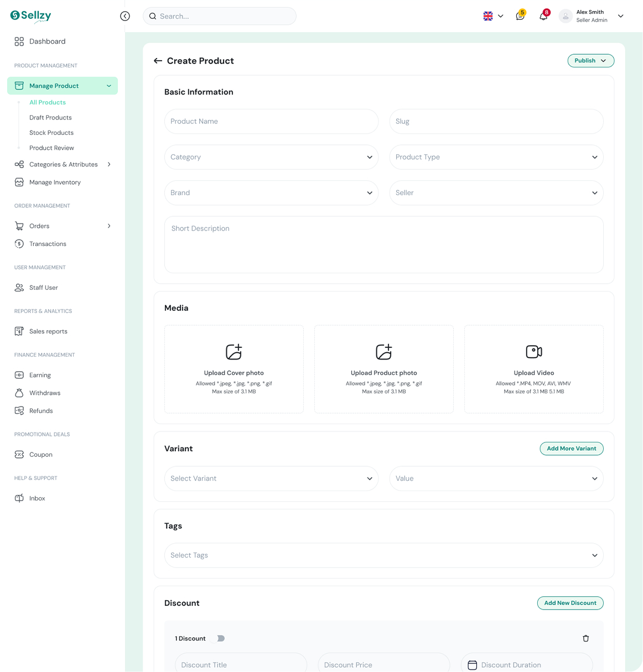Click the search magnifier icon
Image resolution: width=643 pixels, height=672 pixels.
153,16
